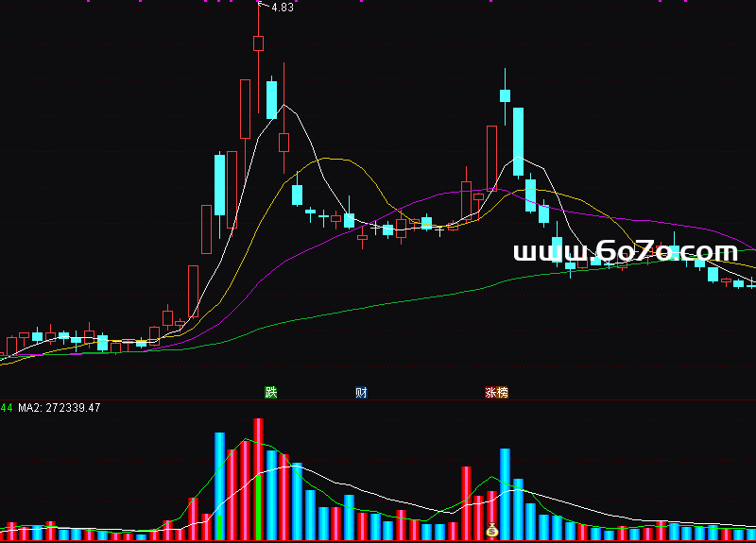Viewport: 756px width, 543px height.
Task: Click the red 涨榜 marker tag
Action: click(496, 393)
